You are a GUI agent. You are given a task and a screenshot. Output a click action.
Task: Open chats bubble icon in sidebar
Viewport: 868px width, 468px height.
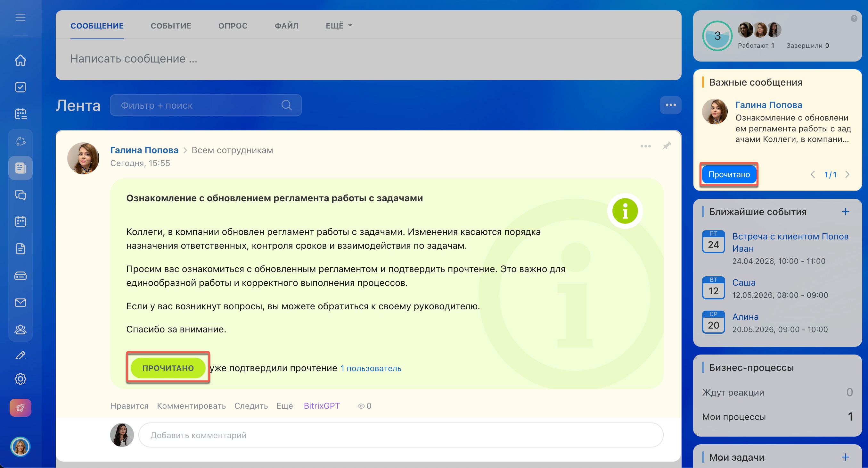tap(20, 195)
